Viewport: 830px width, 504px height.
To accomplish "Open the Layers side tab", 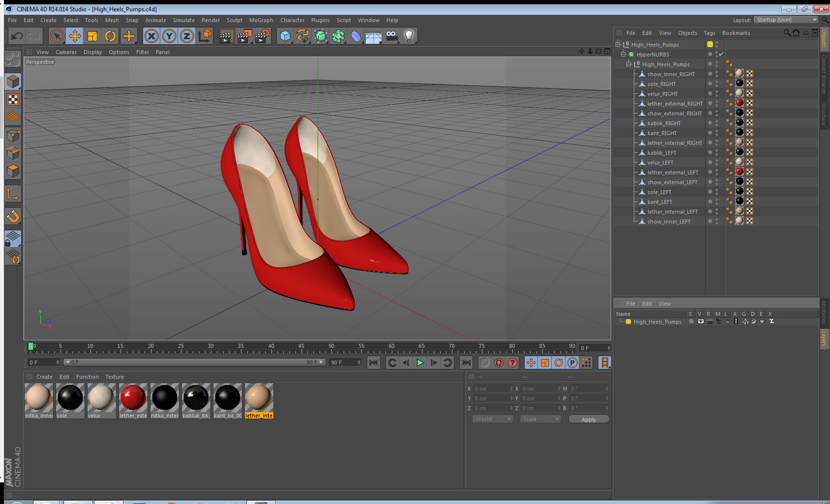I will click(x=824, y=338).
